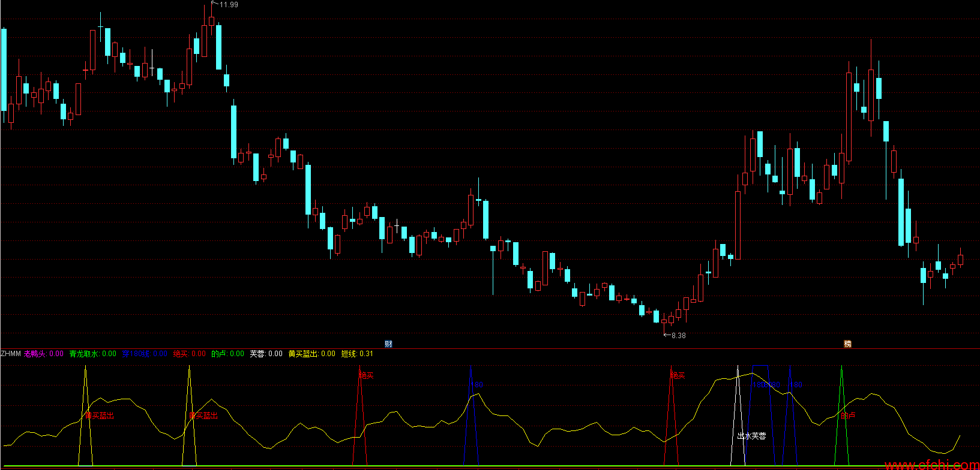
Task: Click the 财 info marker below chart
Action: [388, 344]
